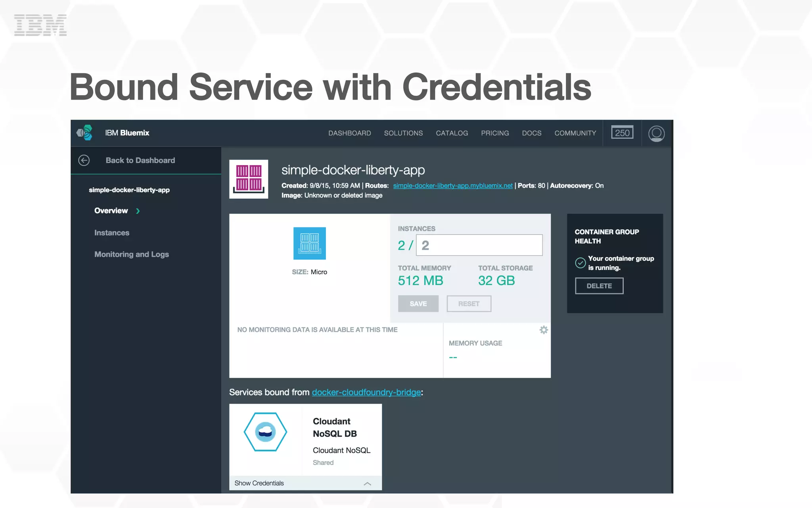Click the IBM Bluemix logo icon
This screenshot has width=812, height=508.
tap(84, 133)
